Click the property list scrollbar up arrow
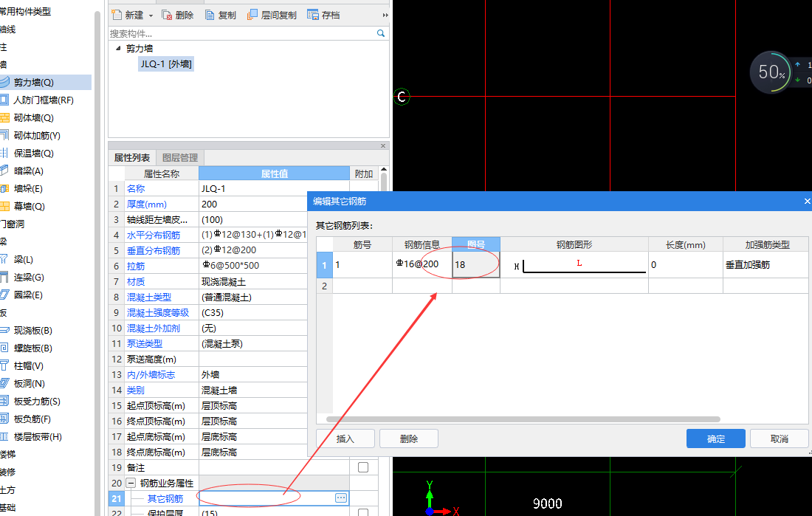The width and height of the screenshot is (812, 516). tap(384, 169)
